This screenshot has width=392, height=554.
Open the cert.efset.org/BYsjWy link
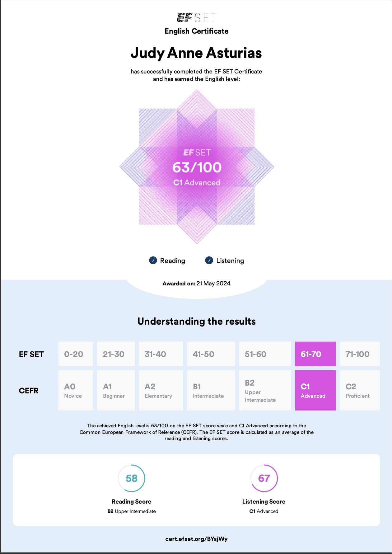[196, 539]
